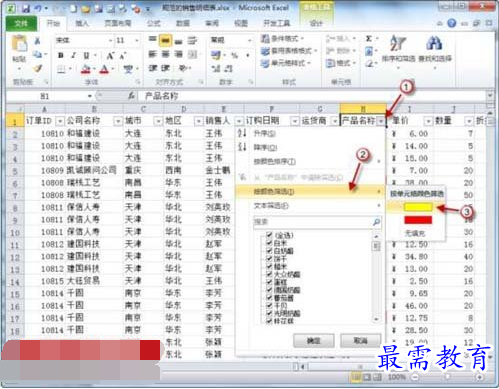
Task: Filter by the yellow cell color swatch
Action: 418,207
